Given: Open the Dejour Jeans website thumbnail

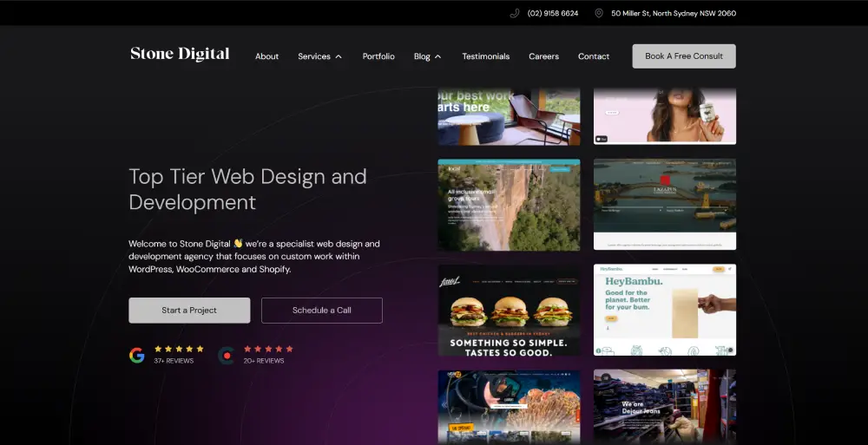Looking at the screenshot, I should [x=665, y=408].
